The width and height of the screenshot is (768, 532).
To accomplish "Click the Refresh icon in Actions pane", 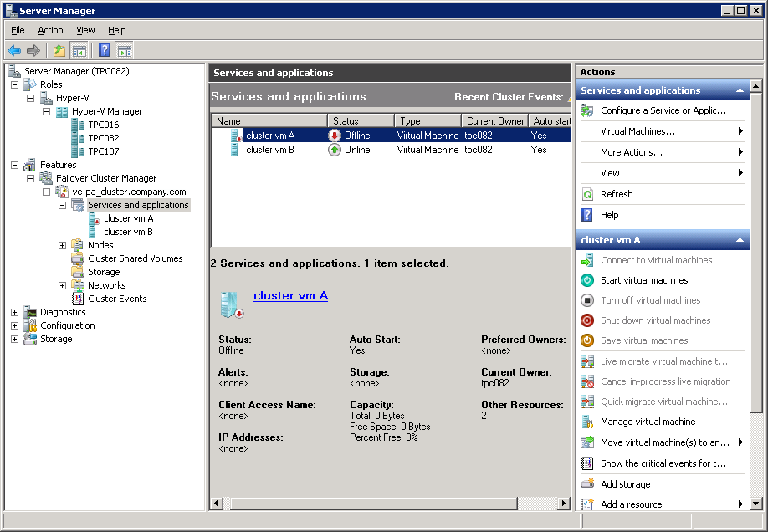I will (x=590, y=193).
